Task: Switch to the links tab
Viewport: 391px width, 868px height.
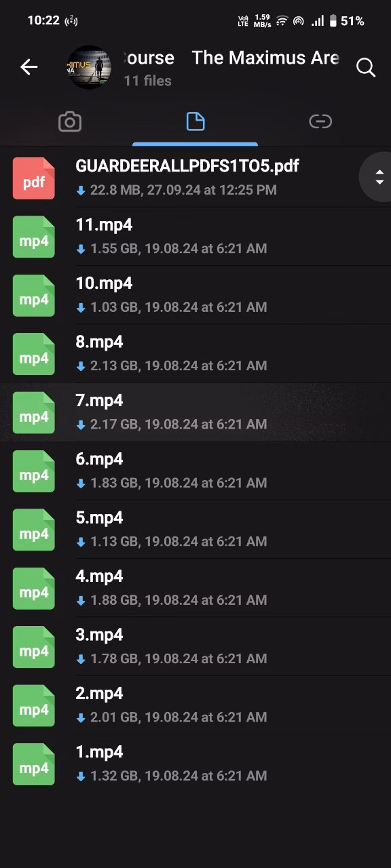Action: click(x=320, y=121)
